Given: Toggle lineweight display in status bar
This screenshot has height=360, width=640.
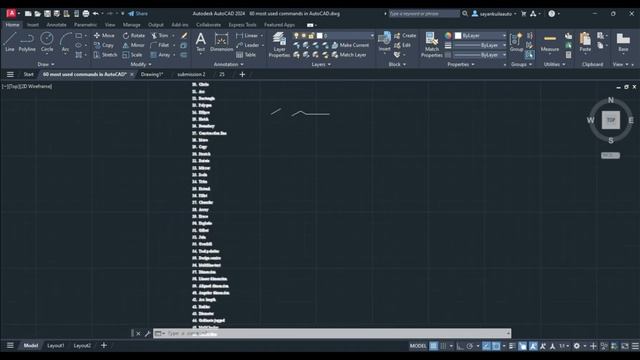Looking at the screenshot, I should [513, 346].
